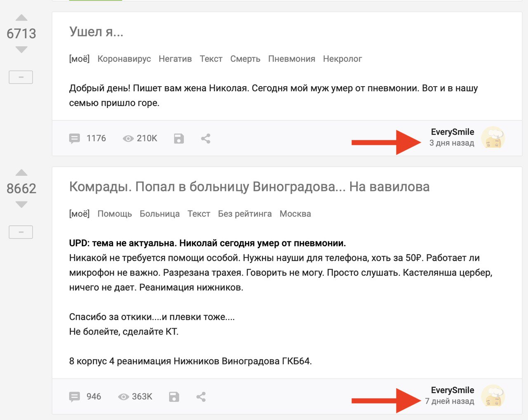Image resolution: width=528 pixels, height=420 pixels.
Task: Share the hospital post with 363K views
Action: pos(201,397)
